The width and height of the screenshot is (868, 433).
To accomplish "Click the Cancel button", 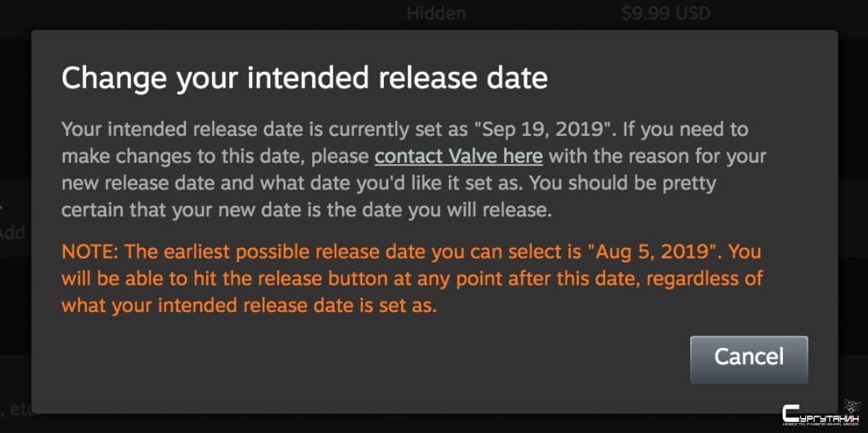I will click(749, 360).
